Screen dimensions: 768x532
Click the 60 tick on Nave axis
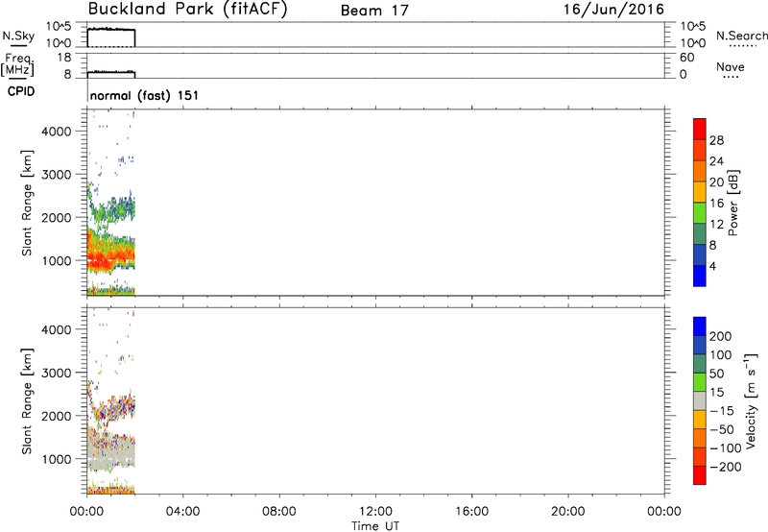[686, 58]
